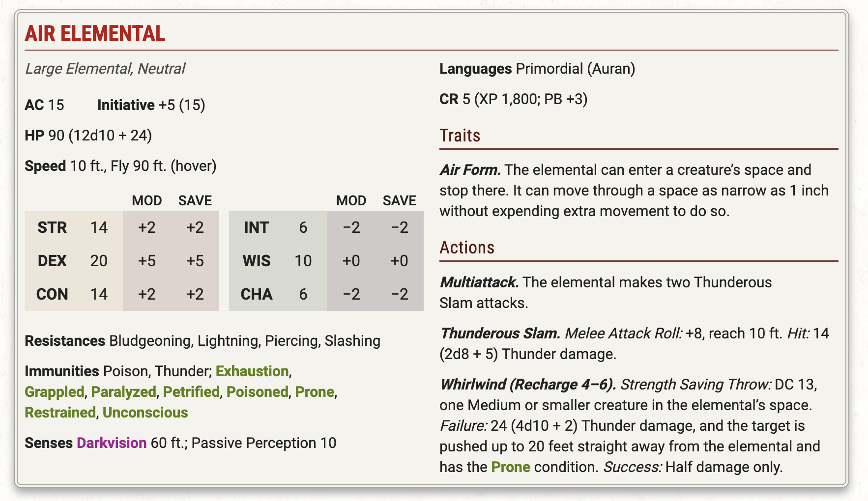Viewport: 868px width, 501px height.
Task: Click Prone link in Immunities list
Action: click(x=315, y=391)
